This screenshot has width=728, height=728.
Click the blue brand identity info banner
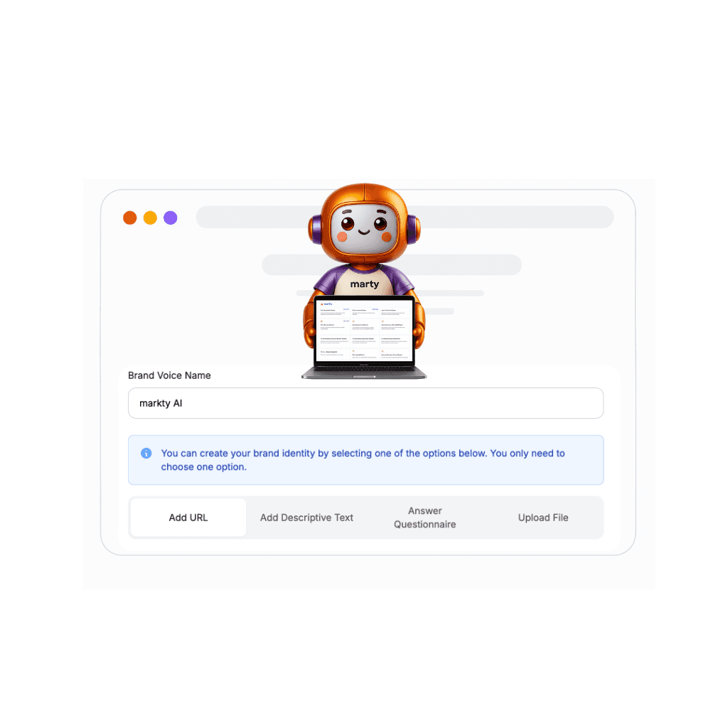[366, 460]
